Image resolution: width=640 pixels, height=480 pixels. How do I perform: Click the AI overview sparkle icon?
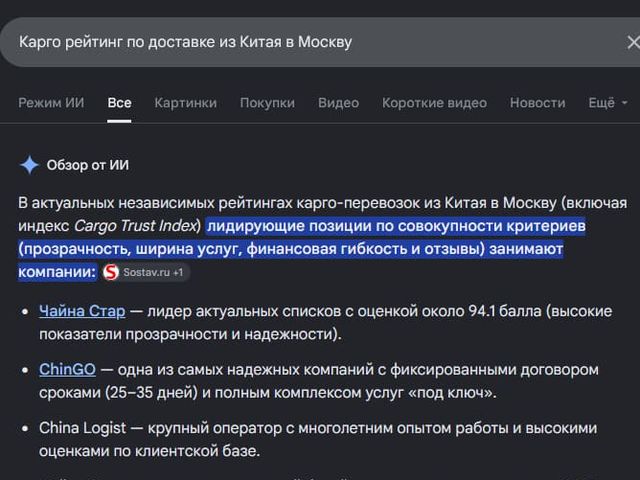[x=29, y=165]
